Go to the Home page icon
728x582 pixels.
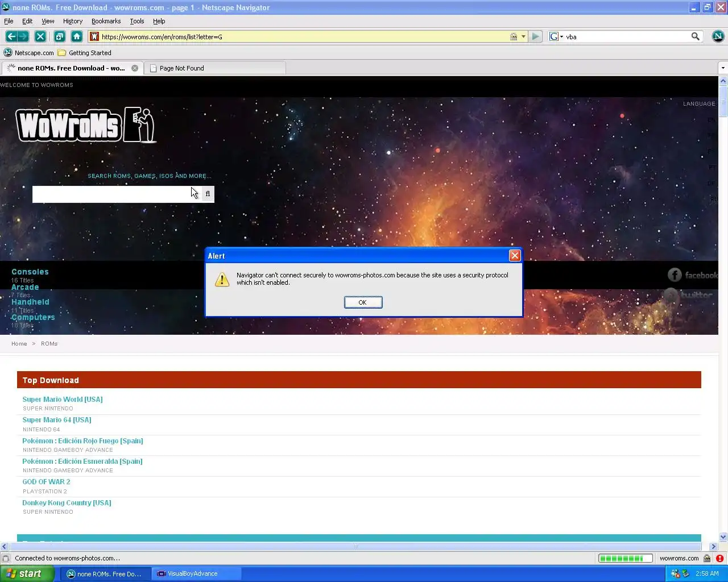[77, 36]
